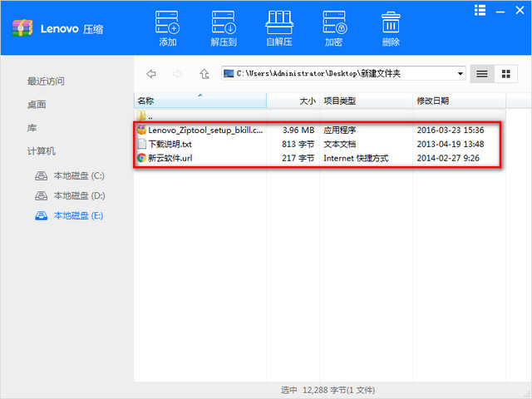This screenshot has width=532, height=399.
Task: Click the 添加 (Add) toolbar icon
Action: coord(168,28)
